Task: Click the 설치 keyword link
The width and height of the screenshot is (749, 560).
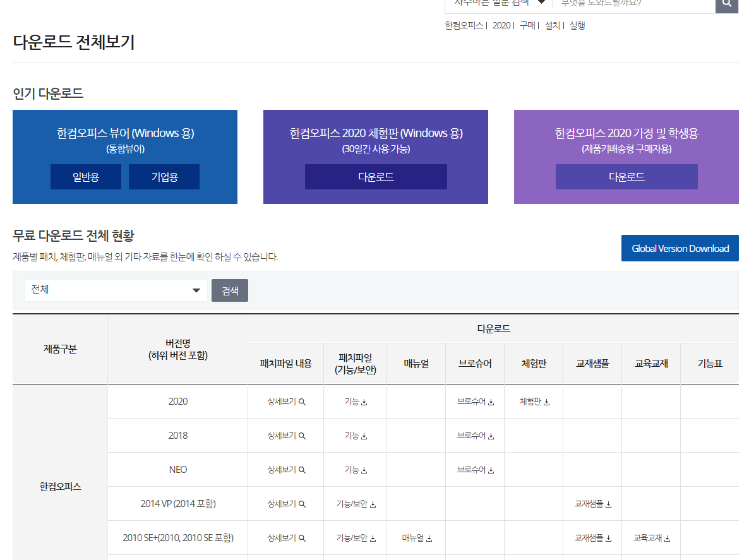Action: (x=552, y=25)
